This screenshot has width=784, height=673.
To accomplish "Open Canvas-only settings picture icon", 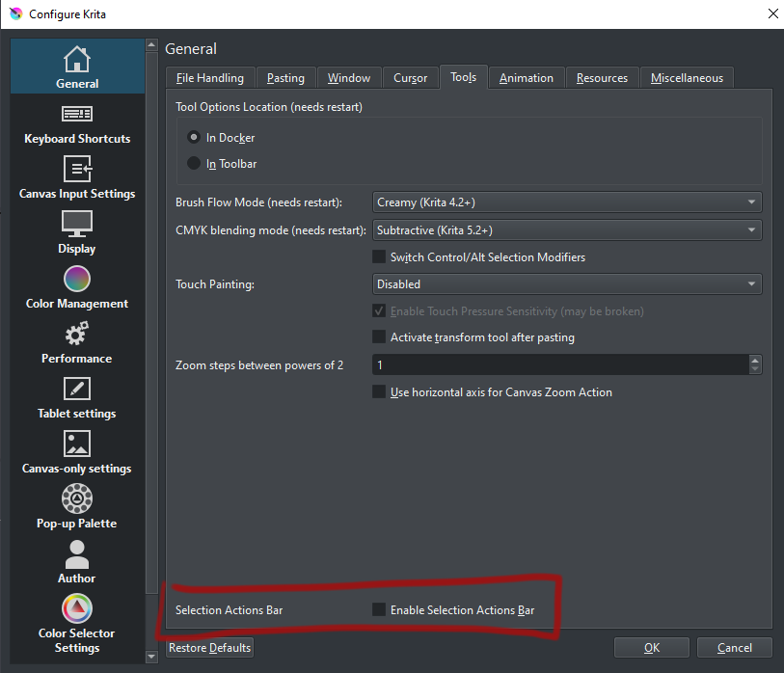I will [77, 444].
